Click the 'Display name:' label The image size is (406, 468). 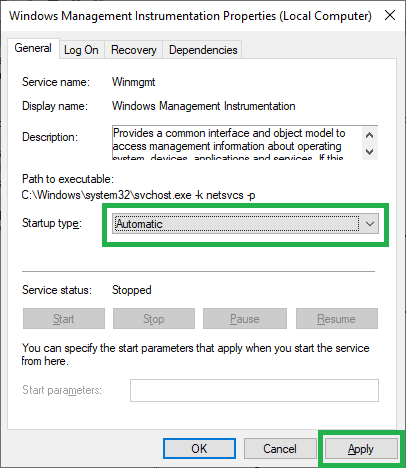pos(55,106)
